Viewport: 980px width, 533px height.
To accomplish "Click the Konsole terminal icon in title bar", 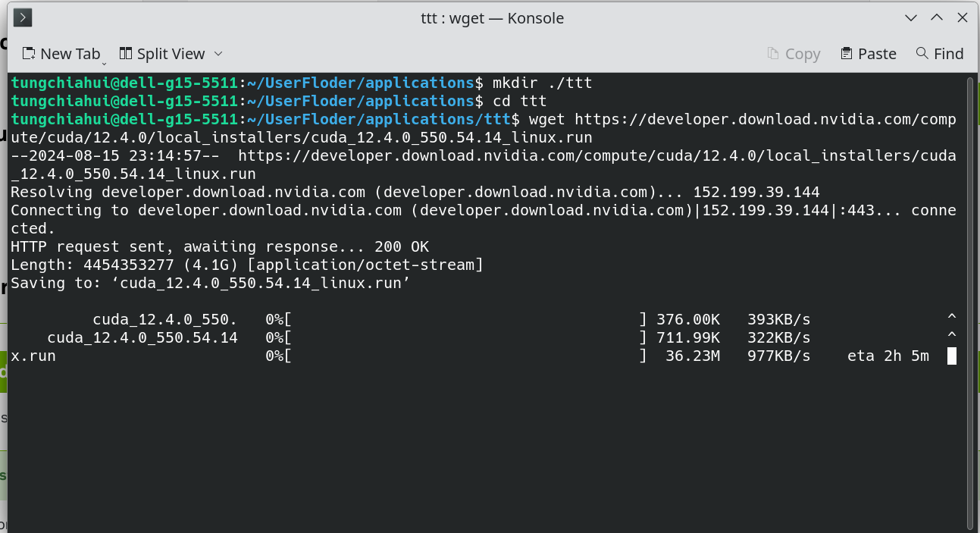I will 23,17.
